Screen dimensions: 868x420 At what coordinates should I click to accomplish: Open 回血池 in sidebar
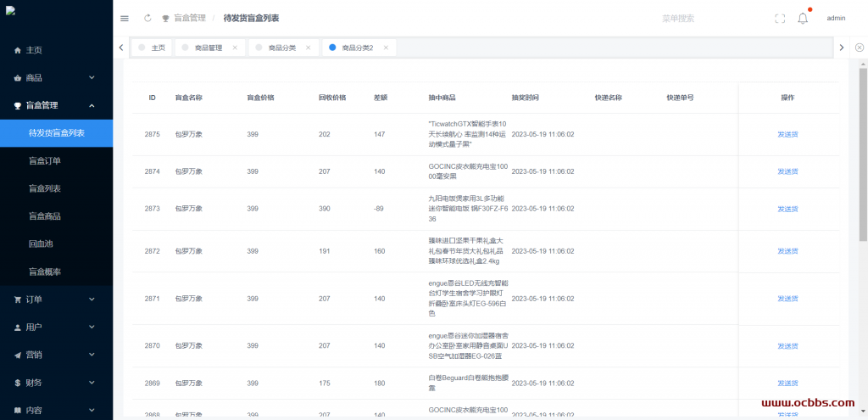(57, 244)
